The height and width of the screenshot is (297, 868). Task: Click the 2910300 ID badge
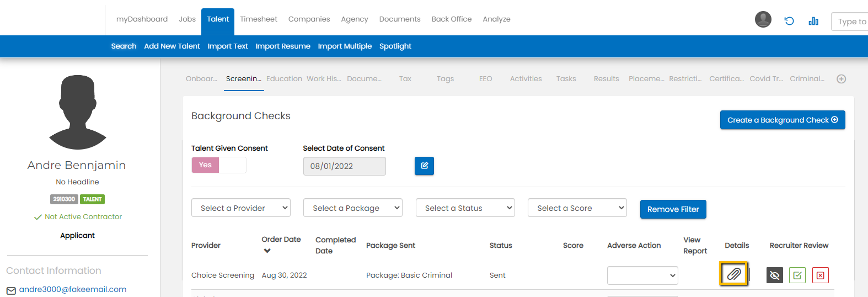64,199
